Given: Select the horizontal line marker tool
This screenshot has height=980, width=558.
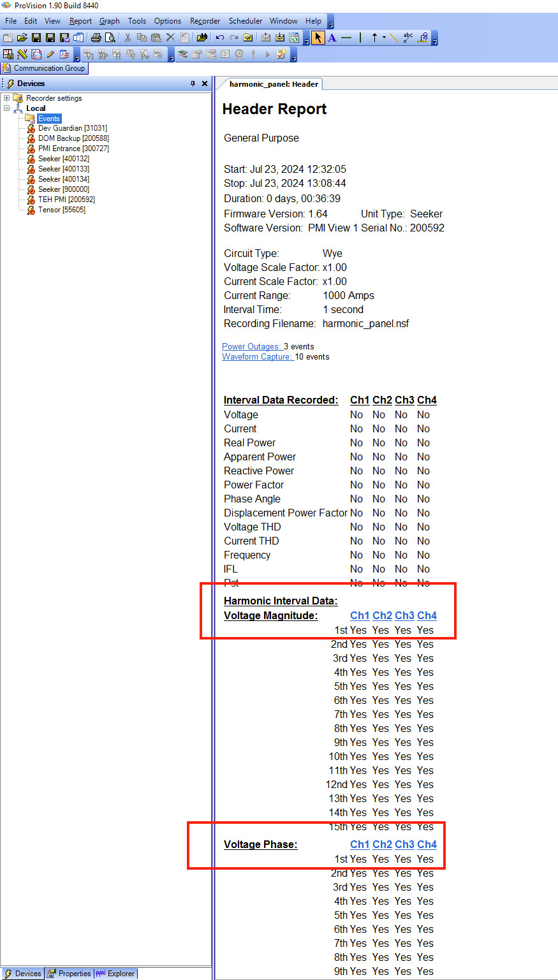Looking at the screenshot, I should point(346,38).
